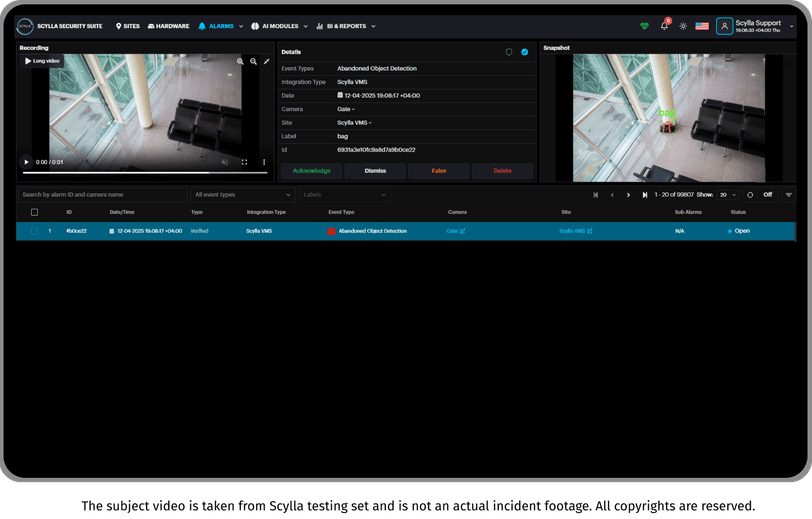Click the Acknowledge button
Screen dimensions: 812x519
[311, 171]
